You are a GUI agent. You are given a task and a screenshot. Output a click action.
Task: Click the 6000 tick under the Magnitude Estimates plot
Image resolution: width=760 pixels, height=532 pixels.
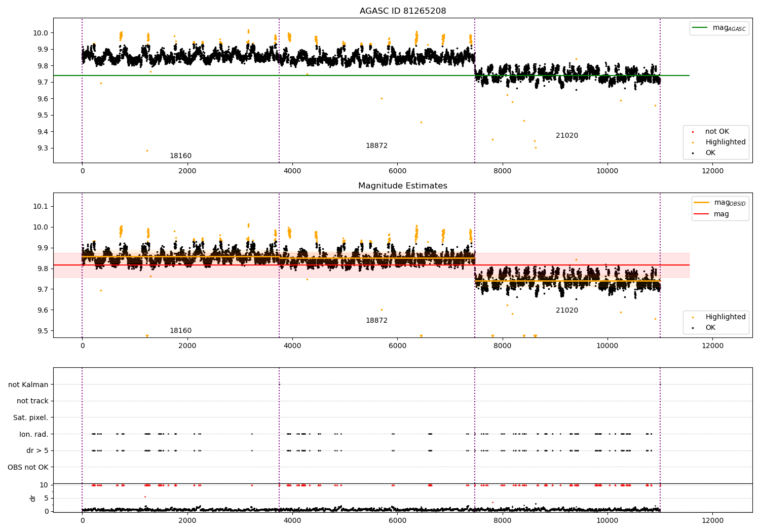click(397, 346)
